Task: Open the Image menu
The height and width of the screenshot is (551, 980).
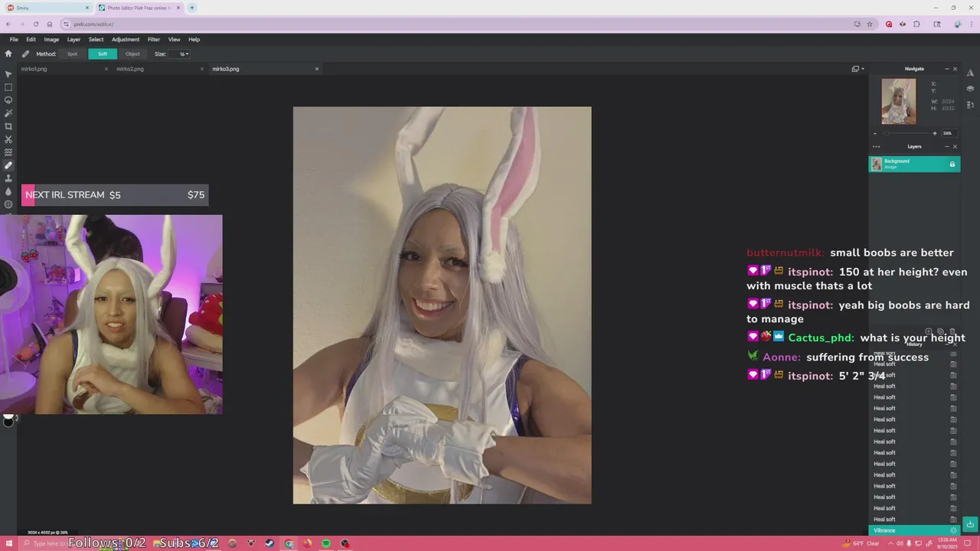Action: 51,39
